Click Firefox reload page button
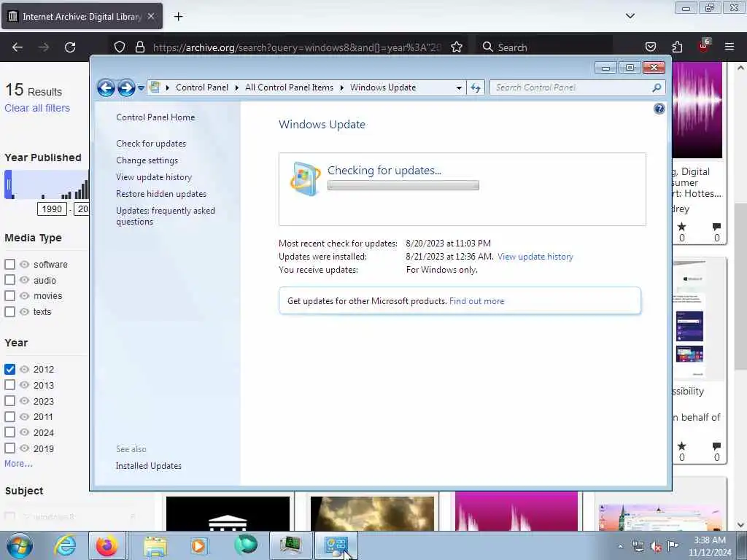This screenshot has width=747, height=560. (70, 47)
